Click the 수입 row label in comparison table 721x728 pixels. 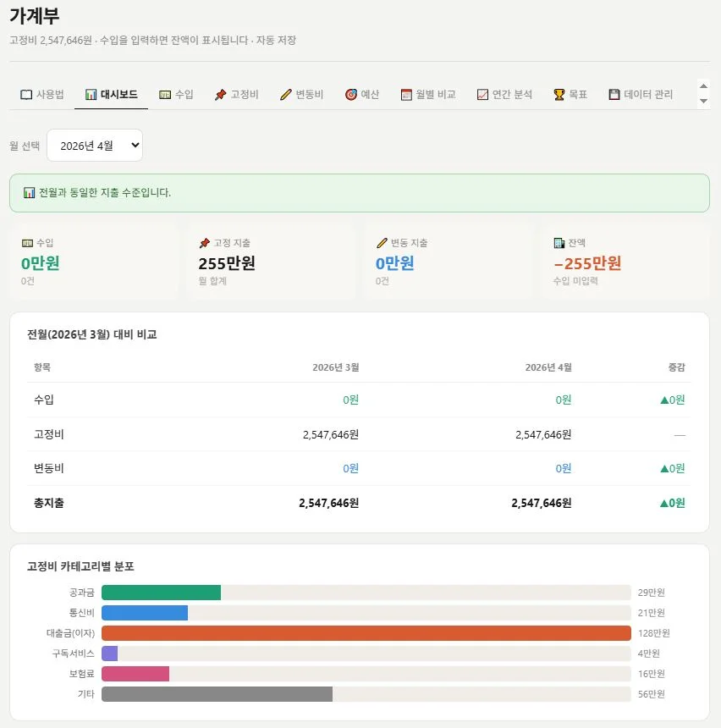(44, 400)
